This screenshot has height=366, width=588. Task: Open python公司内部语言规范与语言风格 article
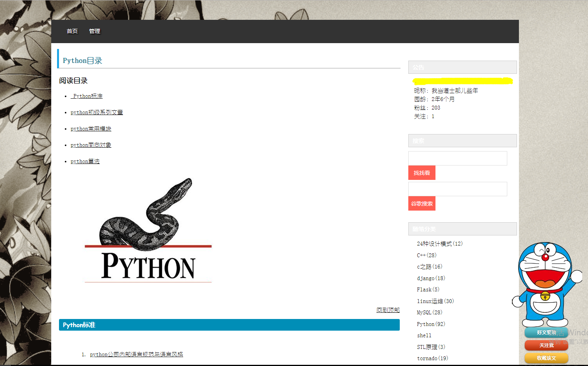[x=136, y=354]
